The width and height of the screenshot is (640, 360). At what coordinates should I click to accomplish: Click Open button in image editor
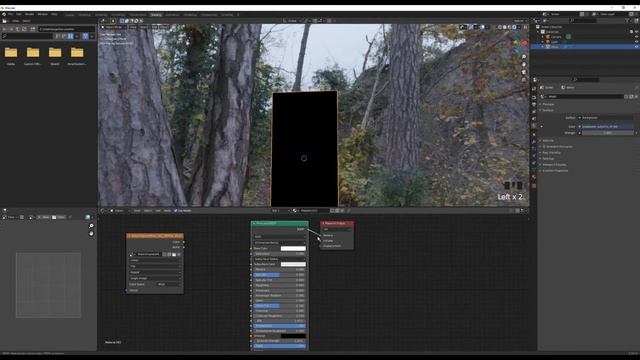tap(59, 217)
